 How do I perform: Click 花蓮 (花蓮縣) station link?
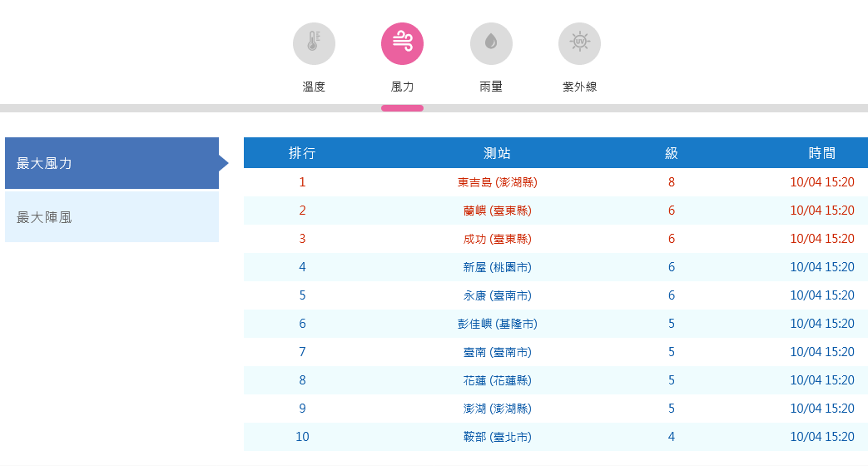pyautogui.click(x=497, y=380)
